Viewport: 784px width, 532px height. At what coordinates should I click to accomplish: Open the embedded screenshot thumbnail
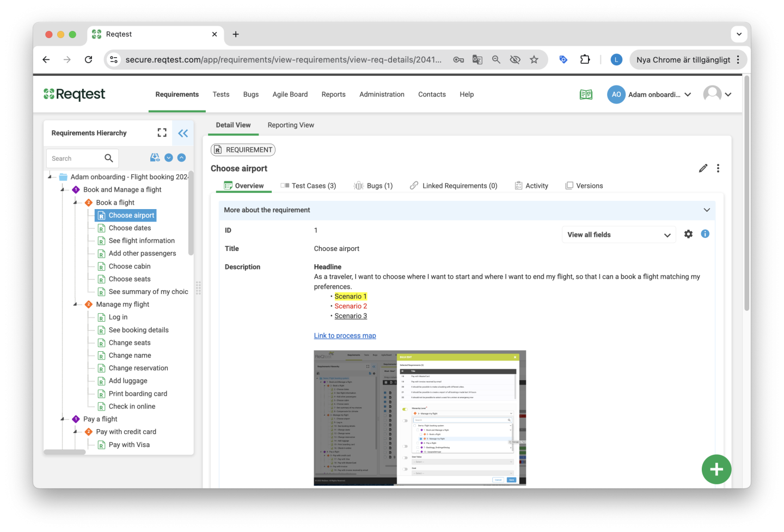pyautogui.click(x=420, y=418)
